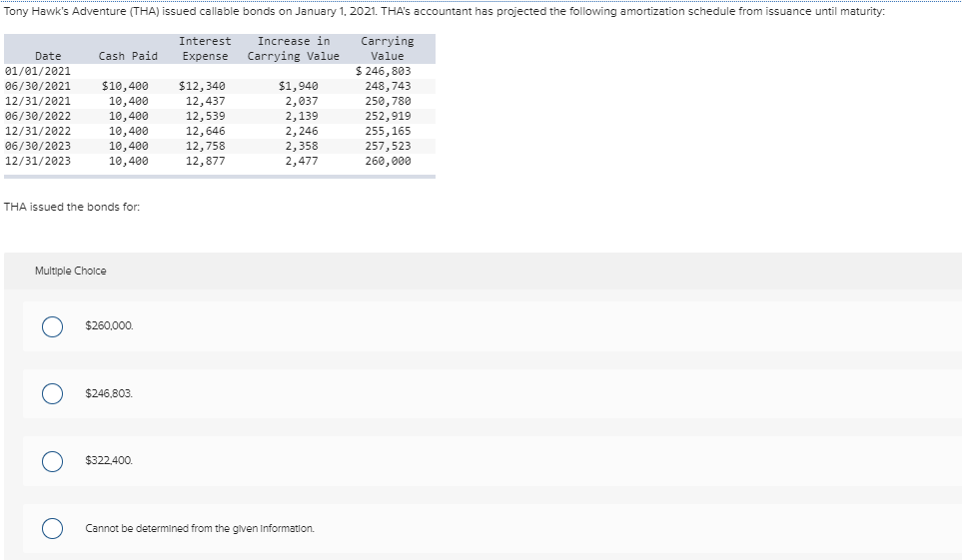Screen dimensions: 962x560
Task: Click the 06/30/2021 date cell
Action: click(x=37, y=86)
